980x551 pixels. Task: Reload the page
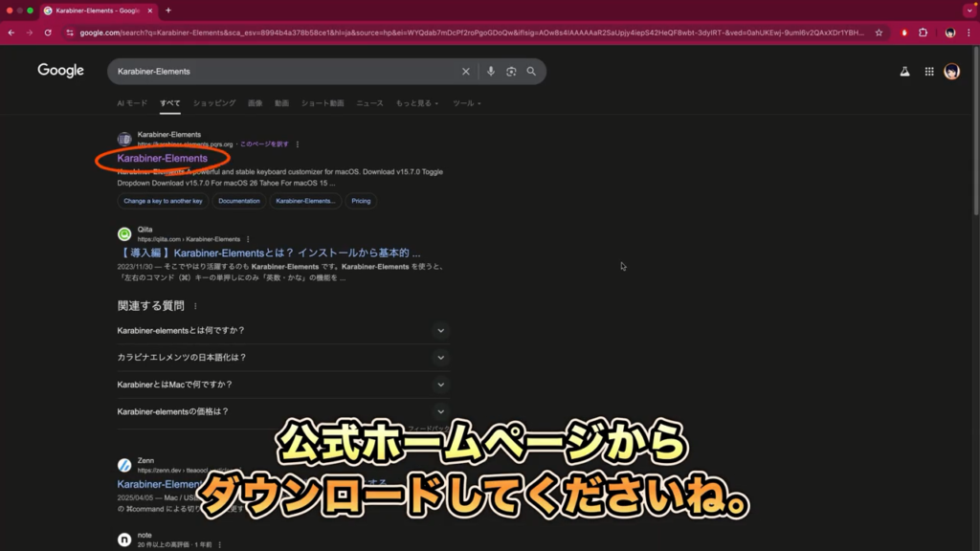tap(48, 33)
